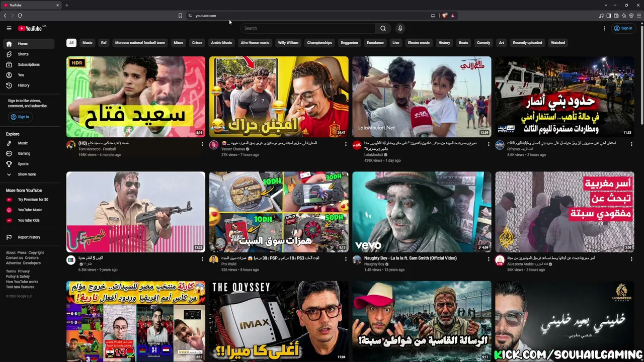Open options menu for Tom Morocco video
The height and width of the screenshot is (362, 644).
[203, 144]
